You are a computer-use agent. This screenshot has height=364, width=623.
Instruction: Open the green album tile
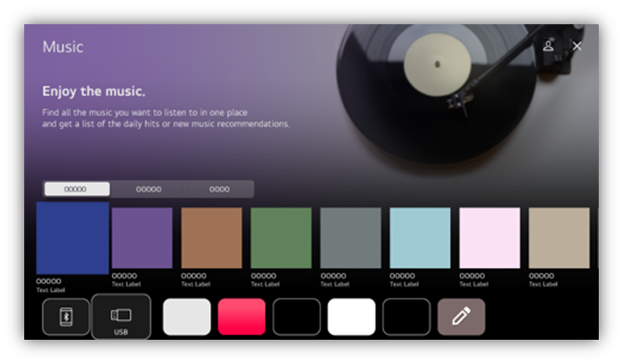click(x=281, y=238)
